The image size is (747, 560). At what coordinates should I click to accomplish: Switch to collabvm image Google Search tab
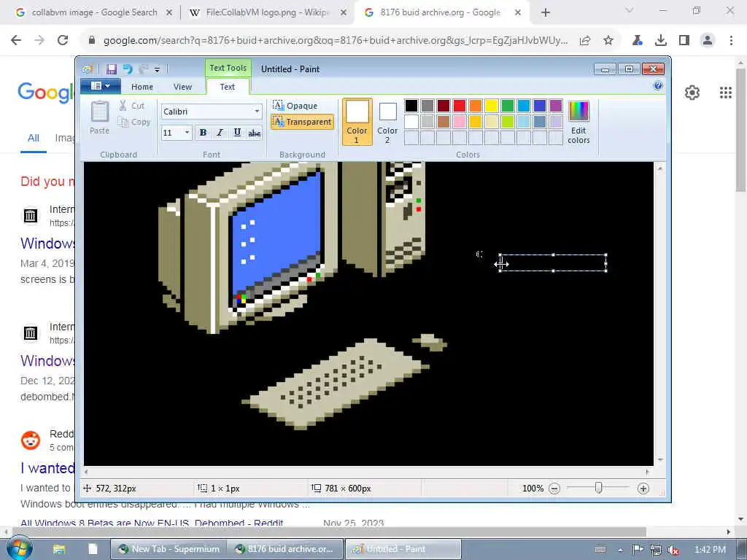(x=94, y=12)
